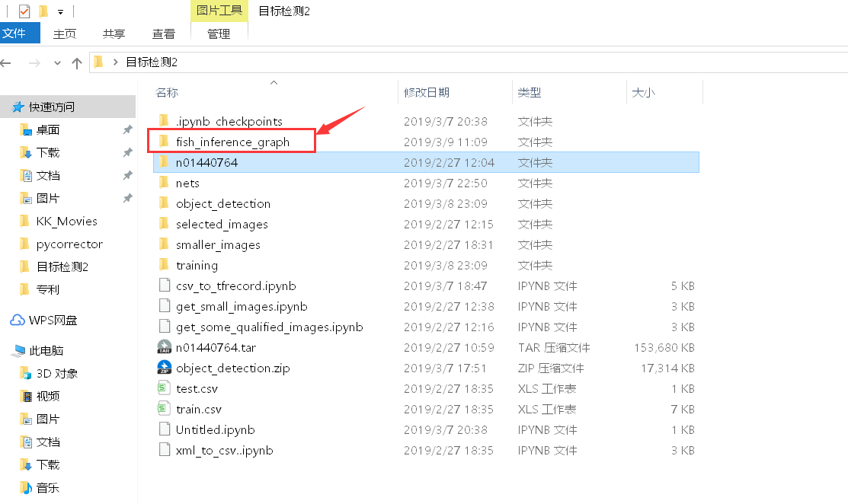Click the 此电脑 computer icon
848x504 pixels.
(x=18, y=350)
